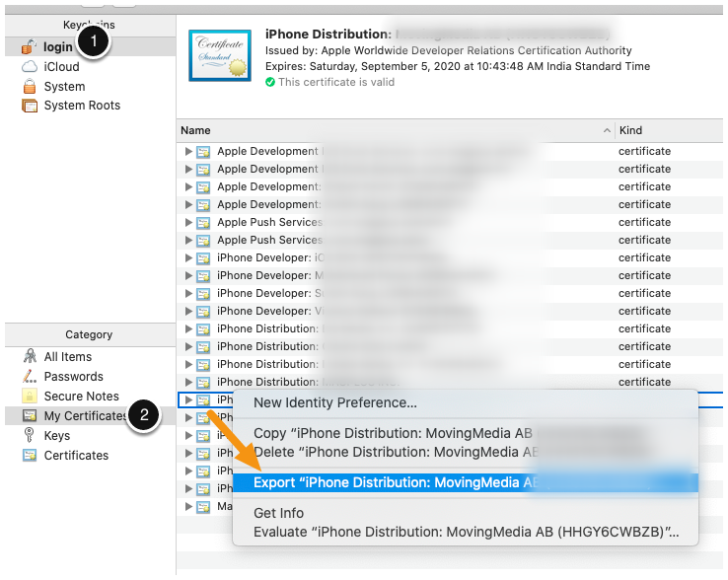The width and height of the screenshot is (728, 580).
Task: Click the Expires Saturday, September 5, 2020 text
Action: (458, 66)
